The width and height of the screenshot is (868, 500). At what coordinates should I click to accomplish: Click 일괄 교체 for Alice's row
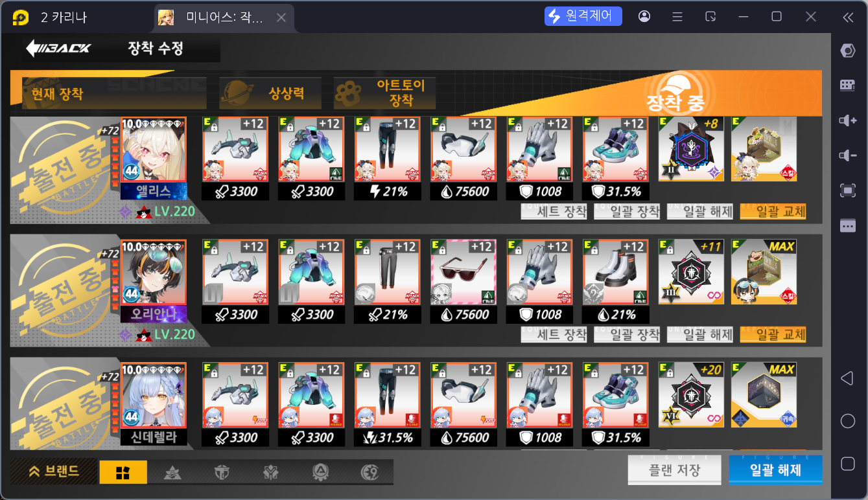773,211
